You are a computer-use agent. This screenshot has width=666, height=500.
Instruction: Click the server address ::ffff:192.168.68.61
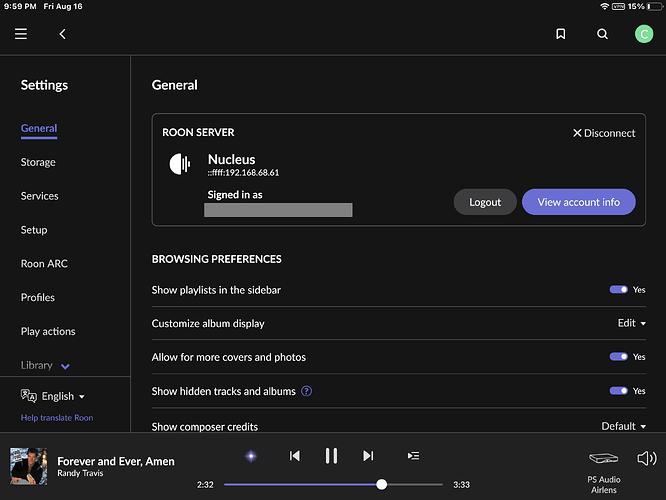coord(243,172)
